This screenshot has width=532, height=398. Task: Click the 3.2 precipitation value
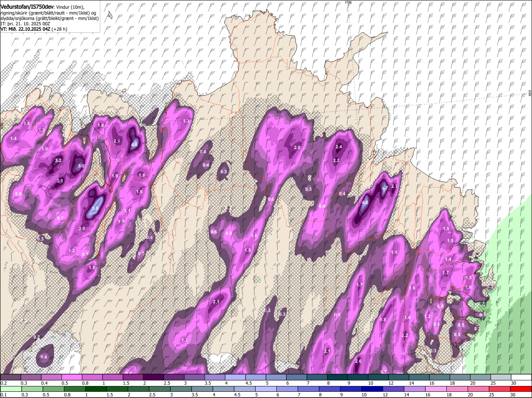point(58,160)
